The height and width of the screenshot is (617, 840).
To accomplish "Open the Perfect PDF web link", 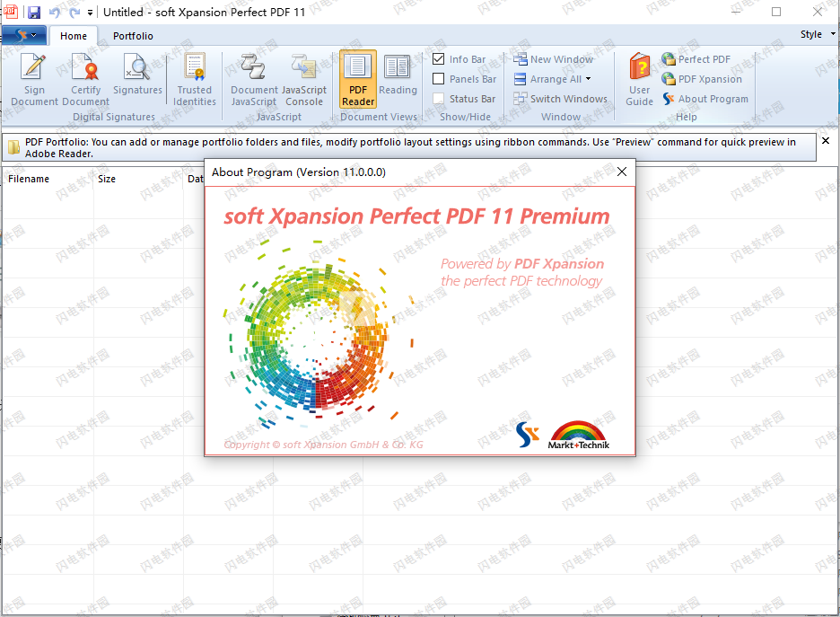I will tap(696, 59).
